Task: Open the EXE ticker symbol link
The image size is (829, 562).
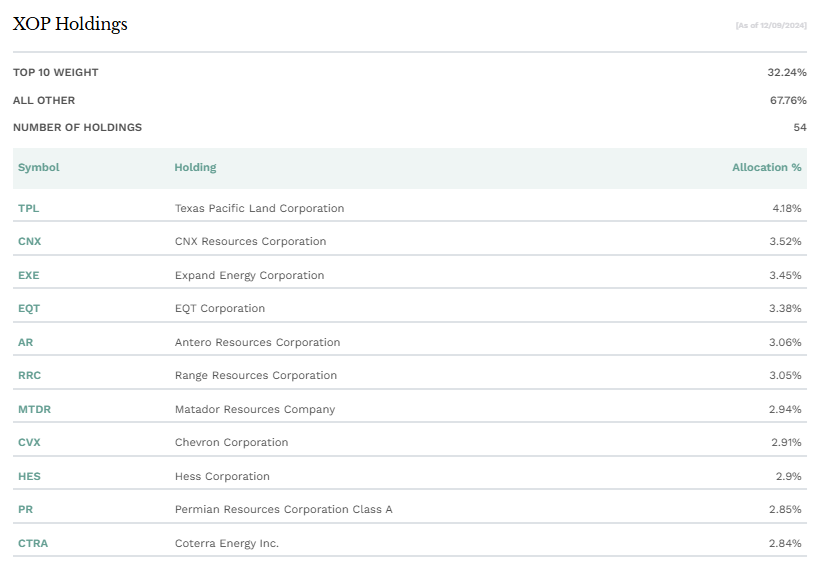Action: click(29, 275)
